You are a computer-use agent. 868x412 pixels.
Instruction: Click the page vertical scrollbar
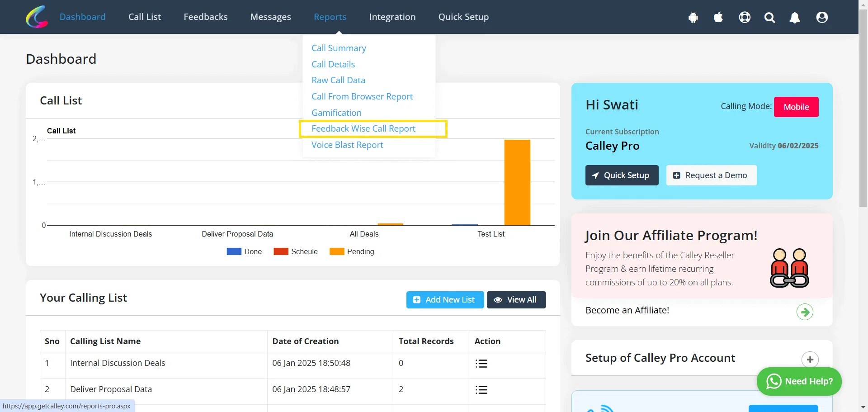click(863, 206)
